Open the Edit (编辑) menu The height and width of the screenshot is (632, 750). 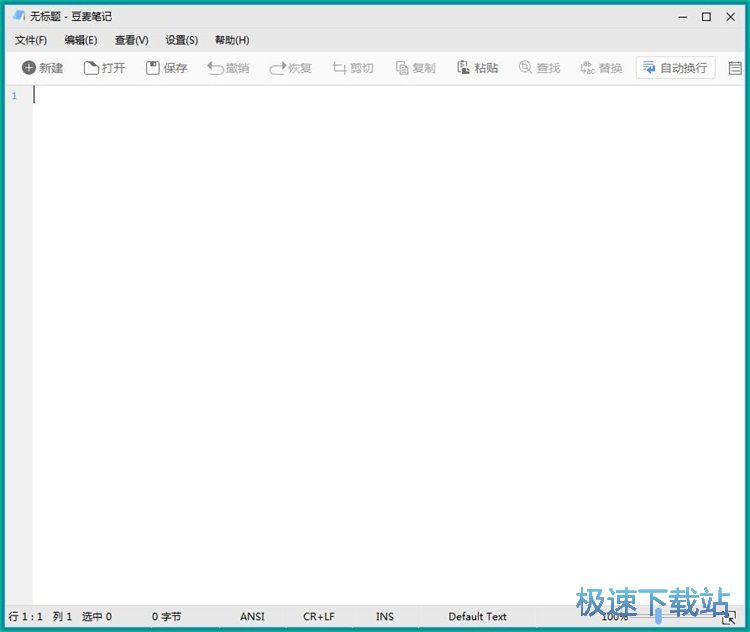81,40
